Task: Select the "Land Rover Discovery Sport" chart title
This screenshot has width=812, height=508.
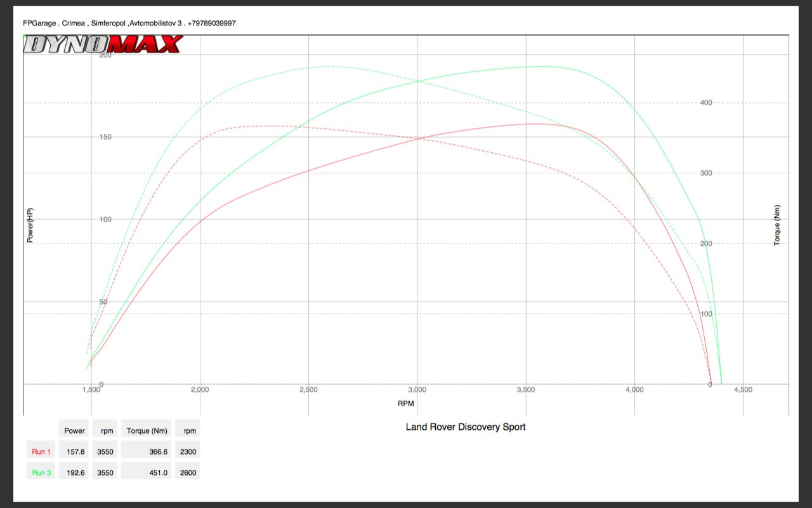Action: [466, 427]
